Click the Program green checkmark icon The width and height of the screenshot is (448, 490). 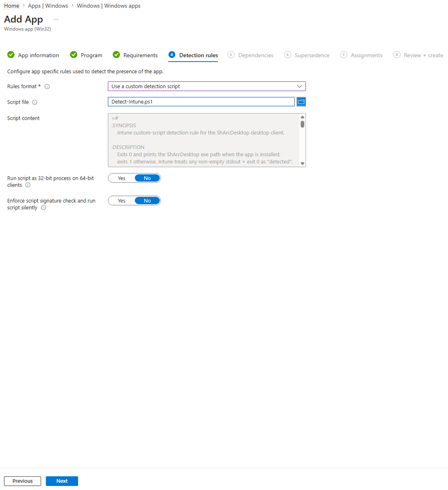pos(74,54)
